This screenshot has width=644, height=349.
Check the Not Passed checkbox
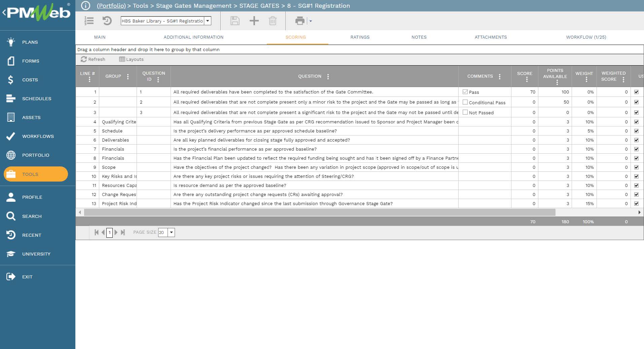tap(465, 112)
